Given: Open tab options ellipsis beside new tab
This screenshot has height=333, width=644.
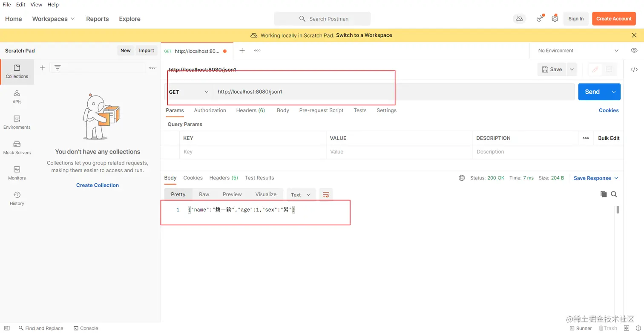Looking at the screenshot, I should pyautogui.click(x=257, y=50).
